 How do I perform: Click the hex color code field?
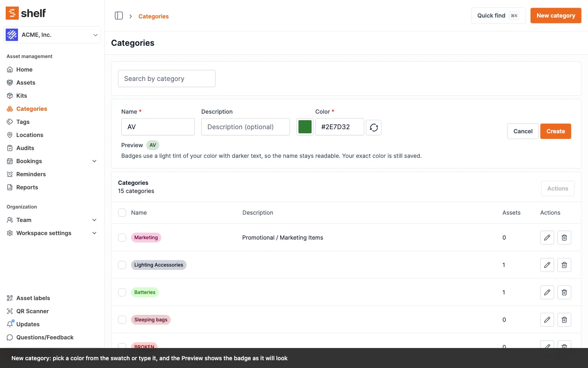tap(340, 127)
